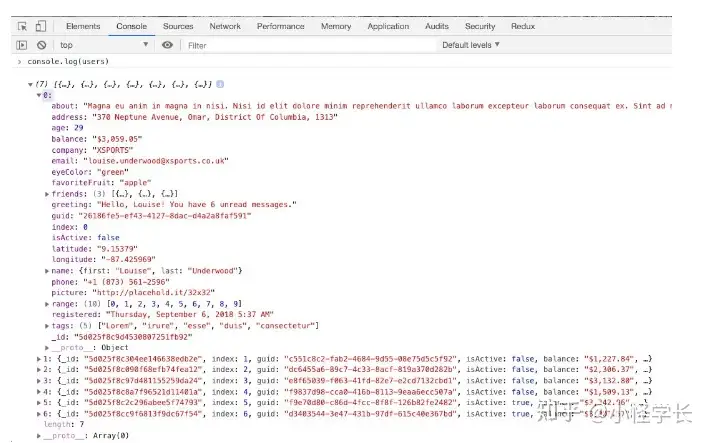Show the console sidebar icon
The image size is (710, 443).
22,45
